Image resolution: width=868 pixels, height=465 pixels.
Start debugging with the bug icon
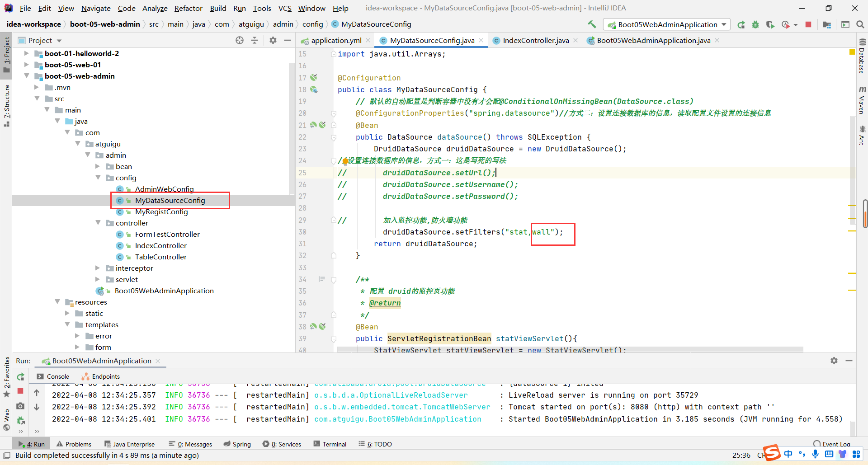click(x=755, y=25)
